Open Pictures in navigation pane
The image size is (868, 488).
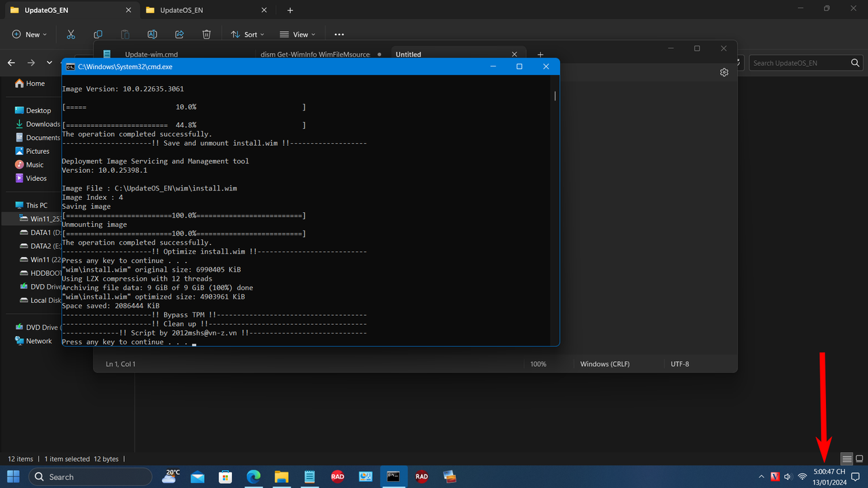click(32, 151)
